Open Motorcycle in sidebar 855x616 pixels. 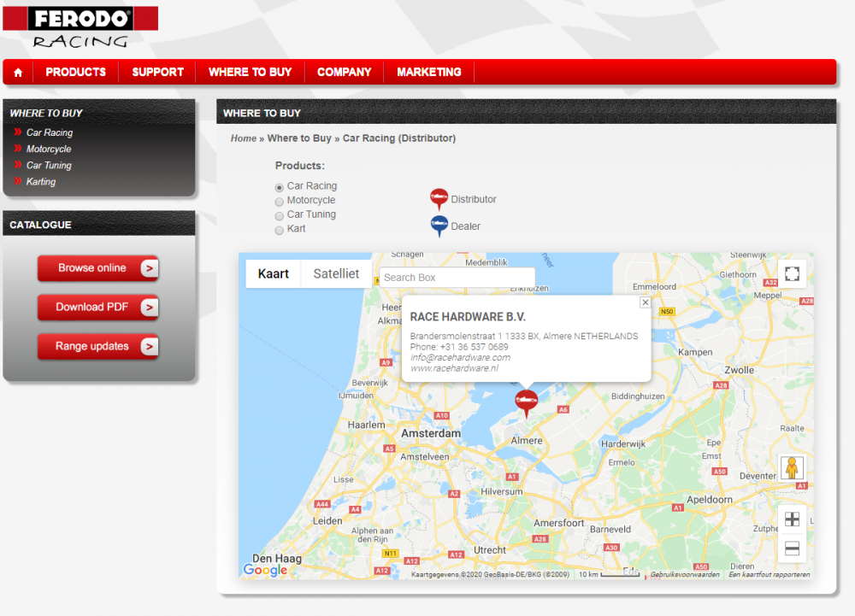coord(49,149)
